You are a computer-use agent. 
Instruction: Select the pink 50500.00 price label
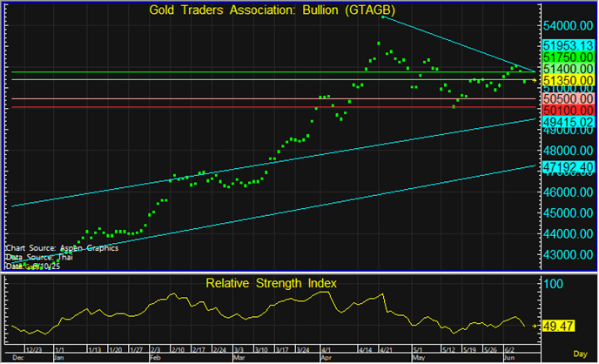tap(567, 100)
